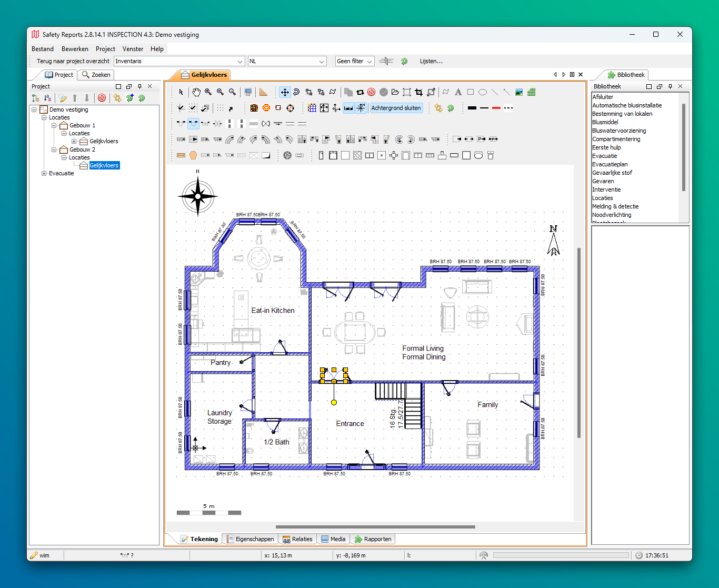
Task: Pick the red line style swatch
Action: 496,108
